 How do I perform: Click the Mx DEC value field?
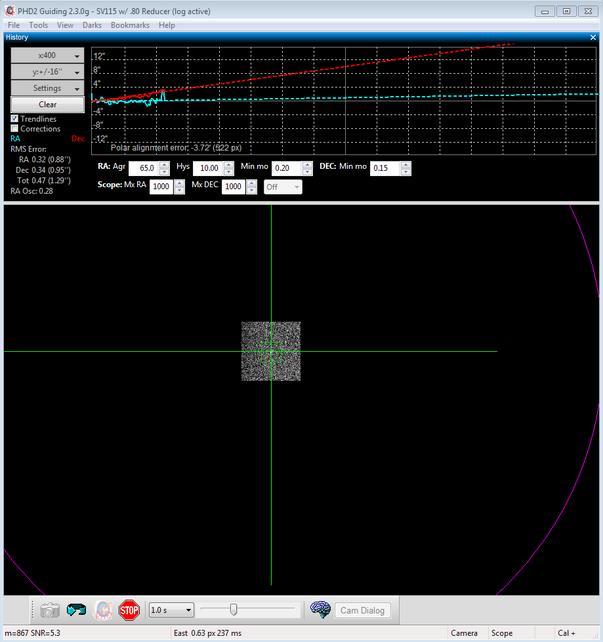tap(234, 186)
